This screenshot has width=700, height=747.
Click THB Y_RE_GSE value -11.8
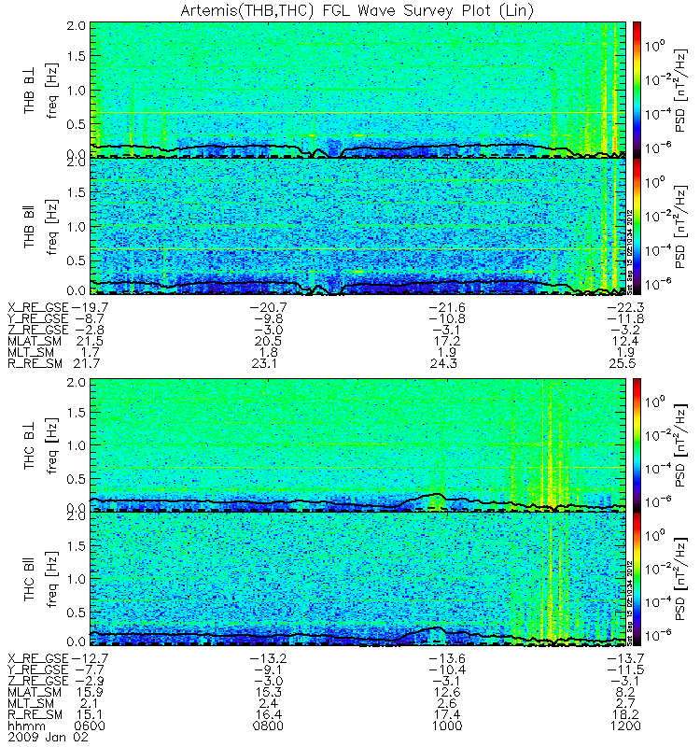click(625, 318)
